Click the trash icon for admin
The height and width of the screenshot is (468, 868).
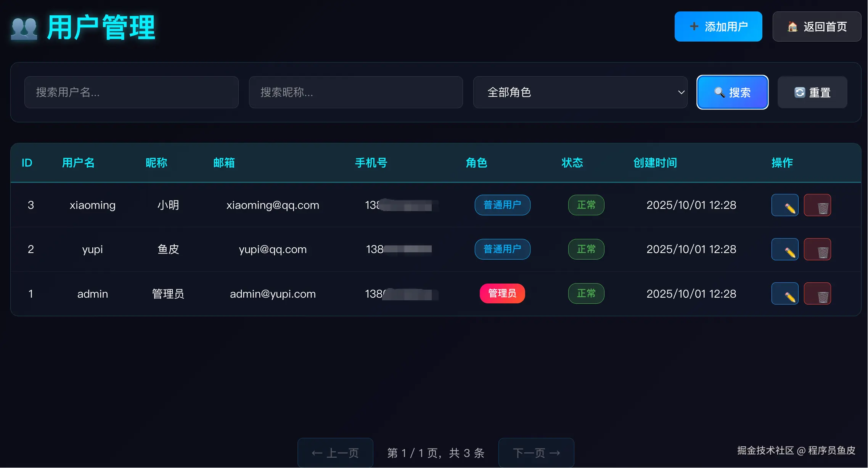817,293
